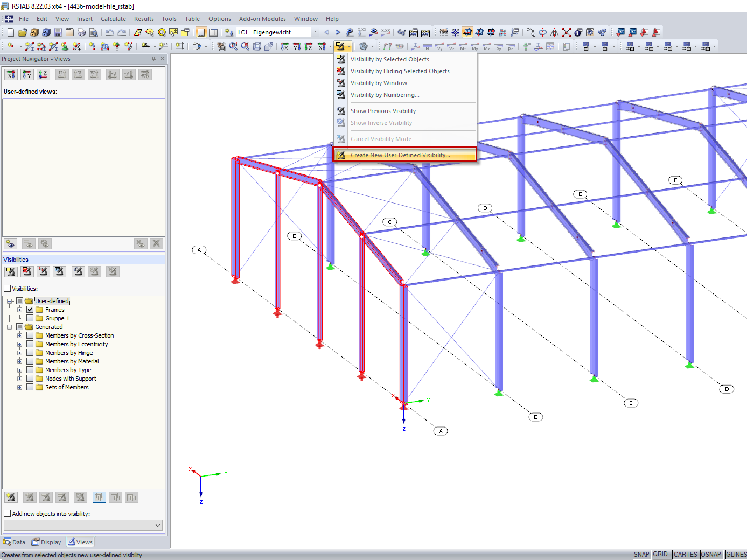Check Members by Hinge checkbox
The image size is (747, 560).
click(30, 353)
